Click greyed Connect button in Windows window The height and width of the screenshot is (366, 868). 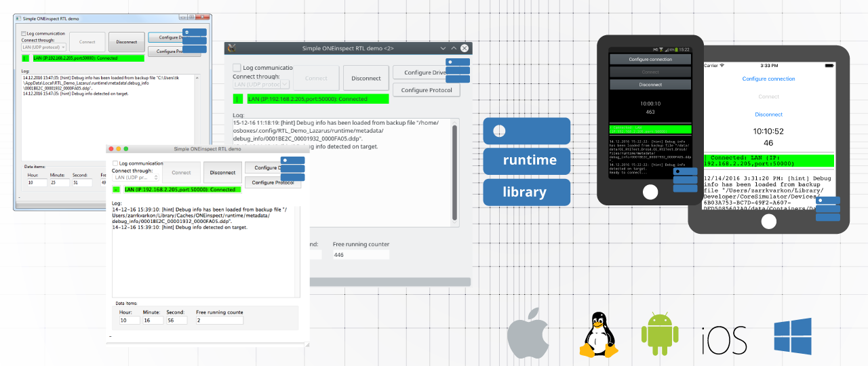click(87, 42)
